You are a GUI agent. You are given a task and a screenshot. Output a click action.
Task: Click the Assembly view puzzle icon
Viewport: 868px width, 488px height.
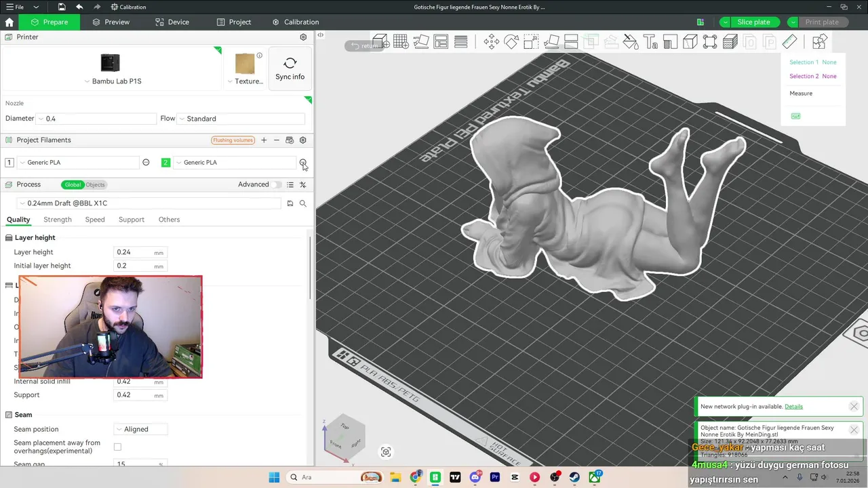(819, 42)
